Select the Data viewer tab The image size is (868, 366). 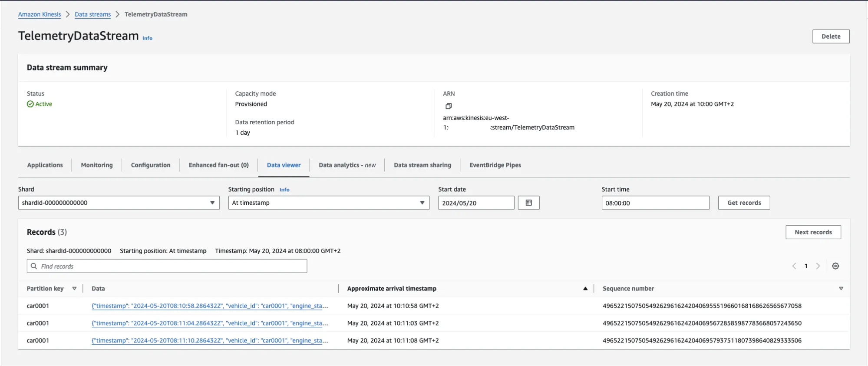point(284,165)
